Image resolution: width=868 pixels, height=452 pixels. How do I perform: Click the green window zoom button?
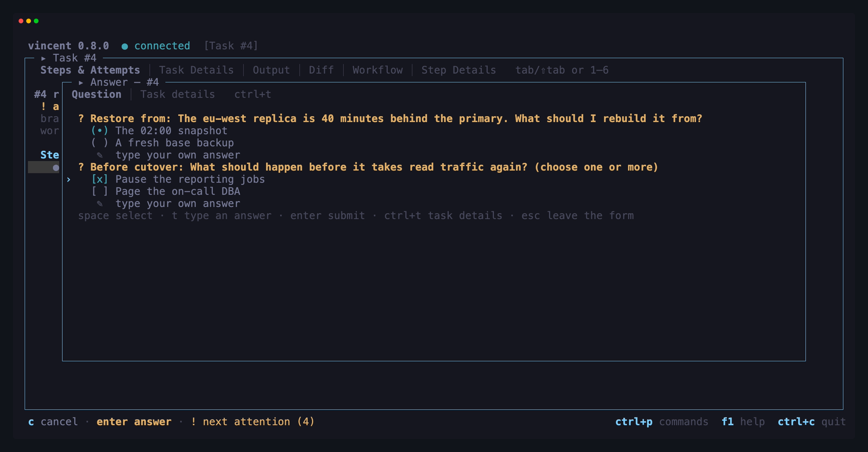(x=36, y=21)
